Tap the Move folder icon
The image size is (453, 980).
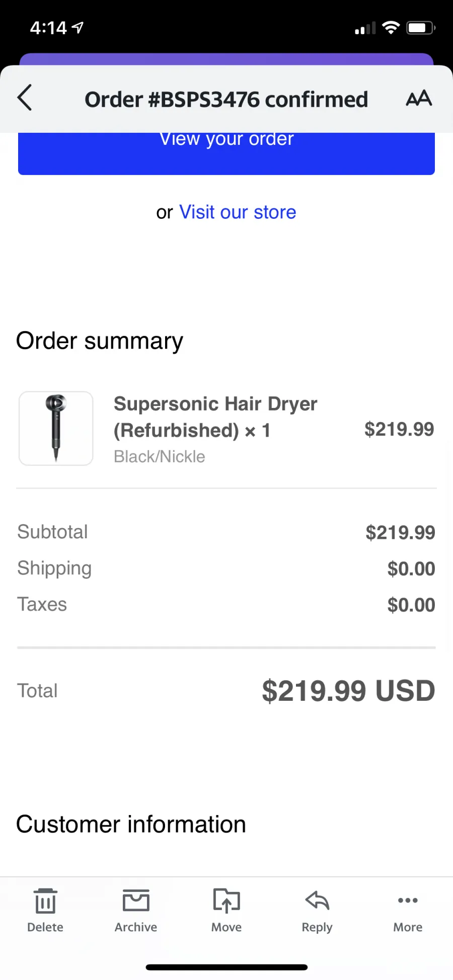point(226,901)
